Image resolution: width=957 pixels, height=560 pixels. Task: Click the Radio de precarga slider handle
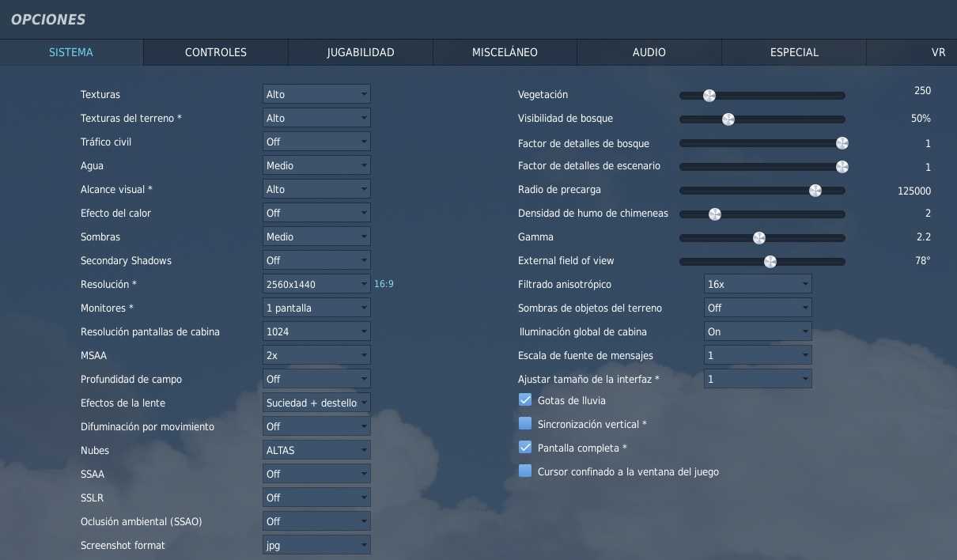tap(815, 191)
